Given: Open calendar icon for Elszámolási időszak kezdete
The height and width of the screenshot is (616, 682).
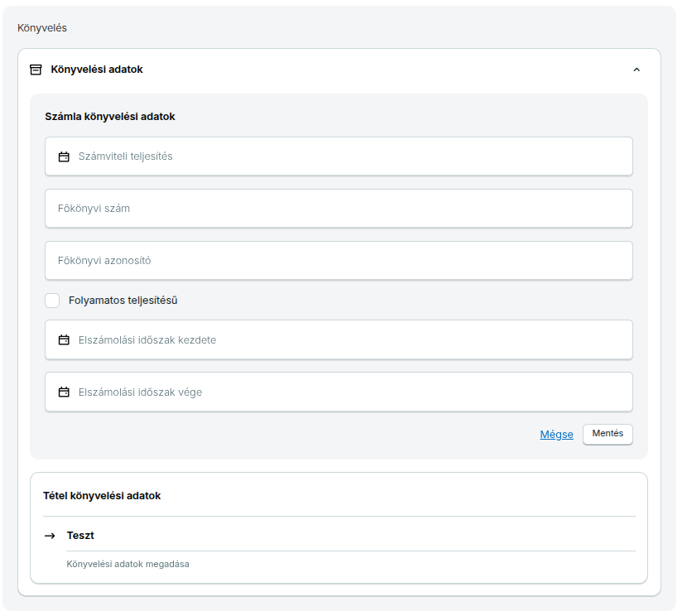Looking at the screenshot, I should point(64,340).
